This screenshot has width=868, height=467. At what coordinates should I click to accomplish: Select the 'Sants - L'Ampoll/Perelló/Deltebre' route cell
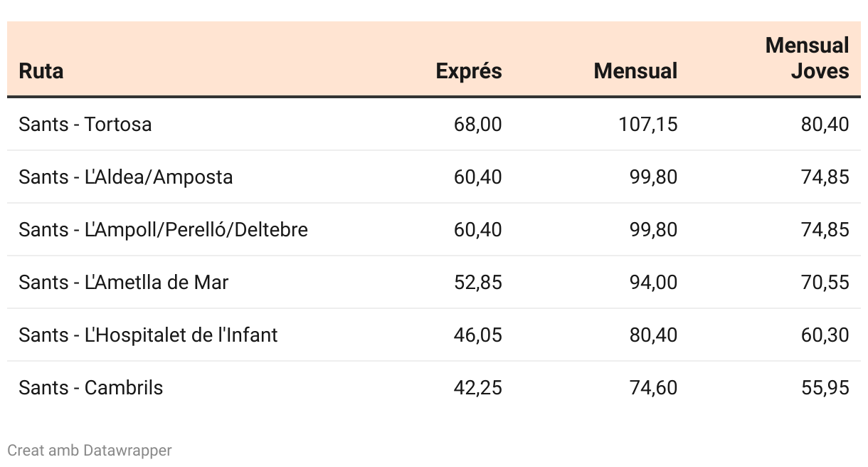click(x=163, y=230)
